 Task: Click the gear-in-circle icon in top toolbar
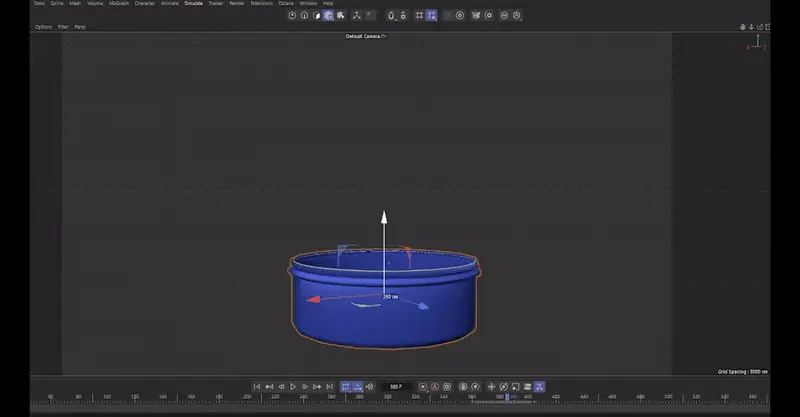[488, 15]
